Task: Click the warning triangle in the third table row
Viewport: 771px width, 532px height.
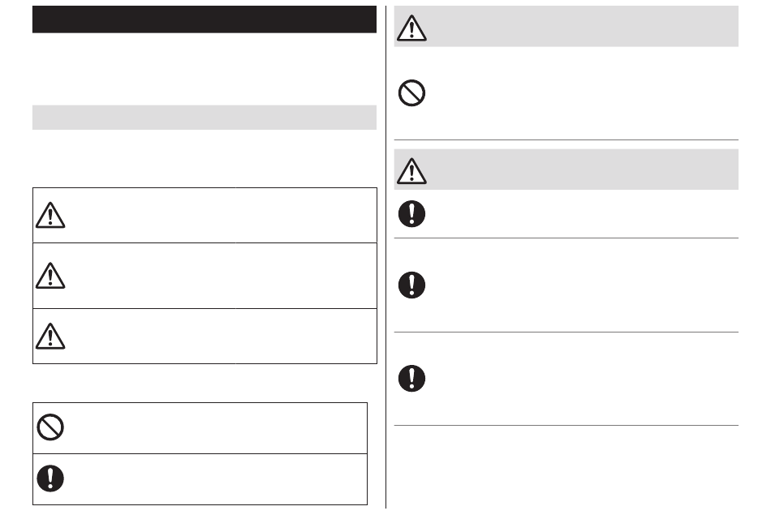Action: coord(50,336)
